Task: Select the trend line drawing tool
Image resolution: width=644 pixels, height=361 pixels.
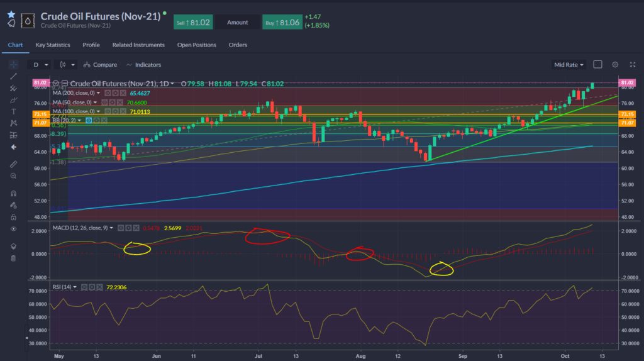Action: 13,76
